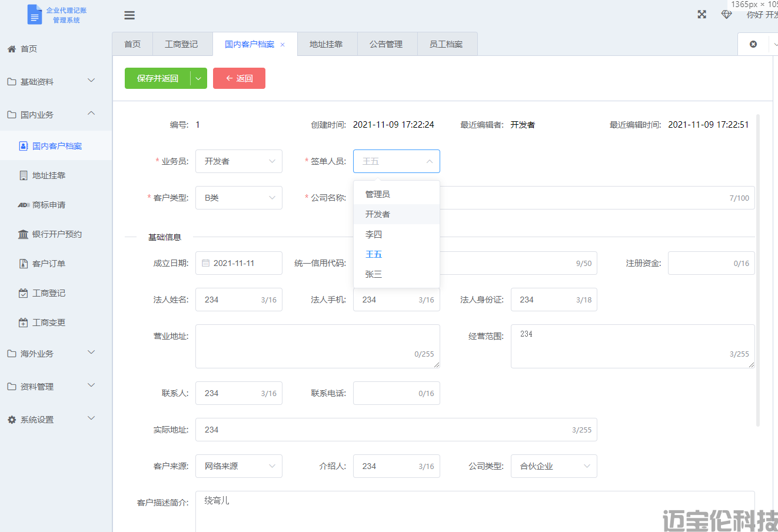Image resolution: width=778 pixels, height=532 pixels.
Task: Open the tab options chevron at right
Action: click(775, 45)
